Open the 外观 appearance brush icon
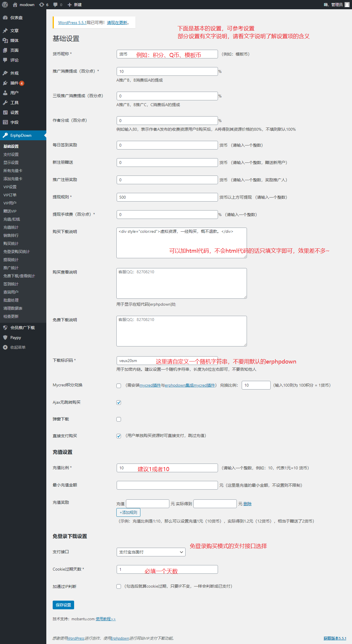Viewport: 352px width, 644px height. click(5, 73)
